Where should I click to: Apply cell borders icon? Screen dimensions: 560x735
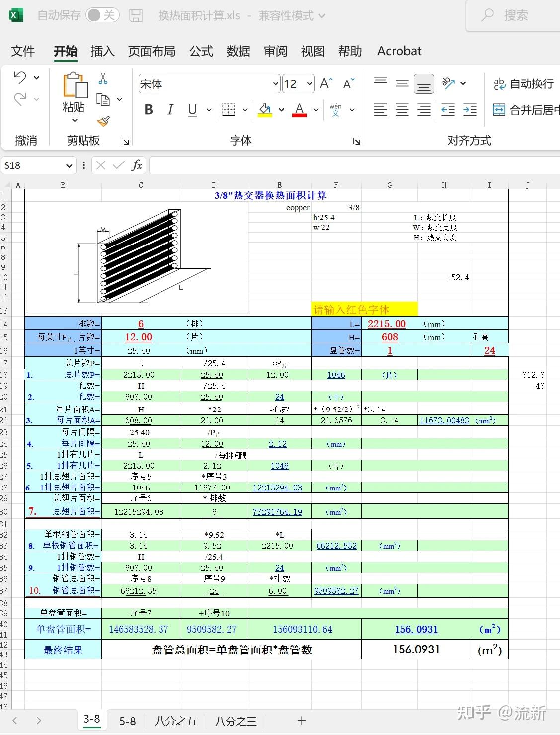[229, 110]
